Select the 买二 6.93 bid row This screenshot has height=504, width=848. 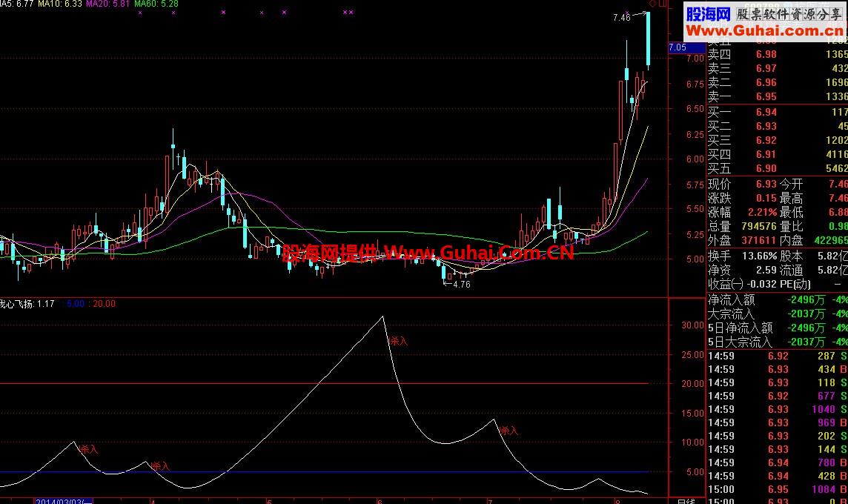coord(778,127)
